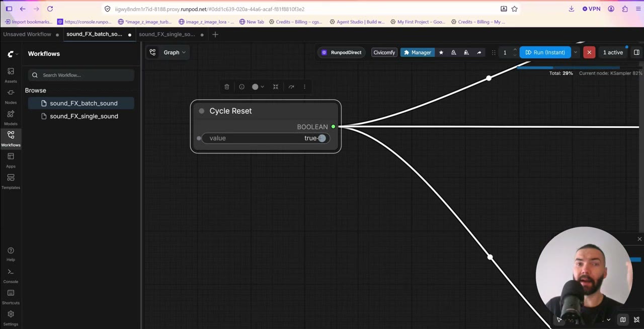This screenshot has height=329, width=644.
Task: Click the toolbar drag handle dots
Action: 494,52
